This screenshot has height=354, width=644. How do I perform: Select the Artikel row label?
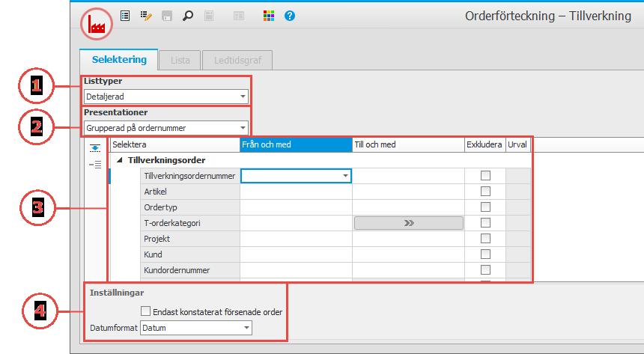point(189,192)
